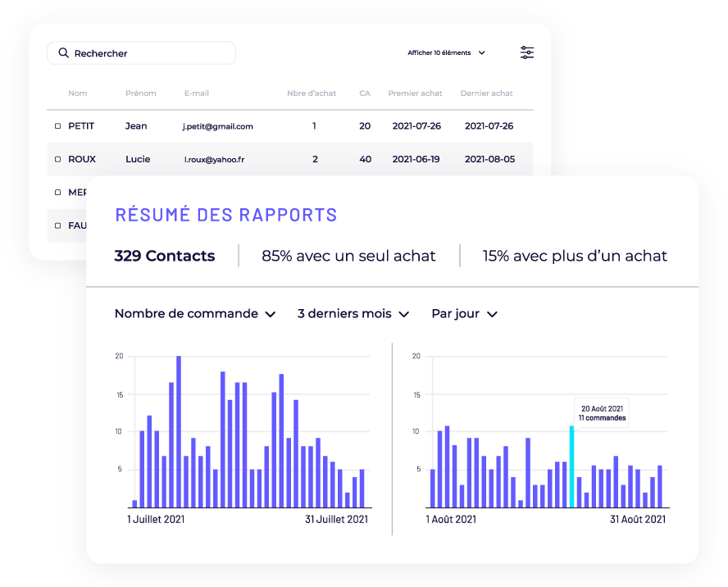
Task: Click the name ROUX in table
Action: [x=82, y=159]
